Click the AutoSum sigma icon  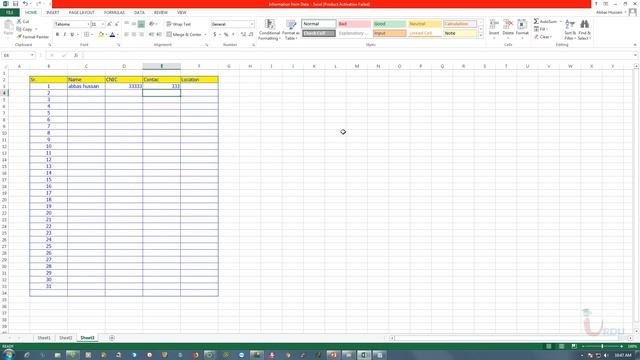(536, 21)
